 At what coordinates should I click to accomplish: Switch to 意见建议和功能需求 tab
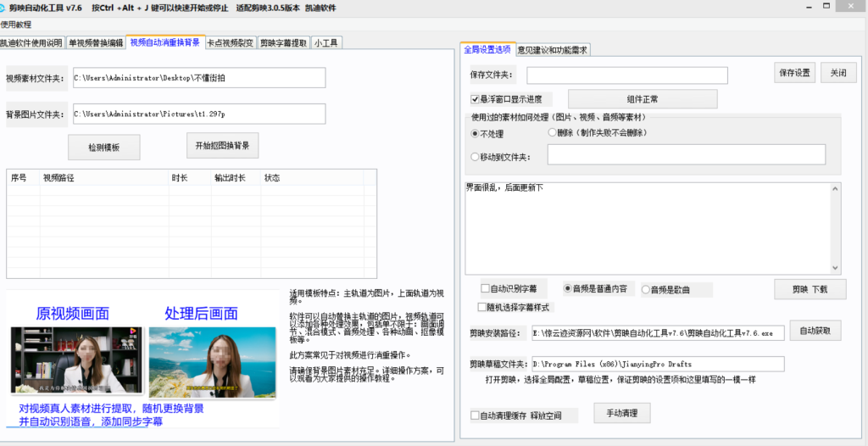click(552, 49)
